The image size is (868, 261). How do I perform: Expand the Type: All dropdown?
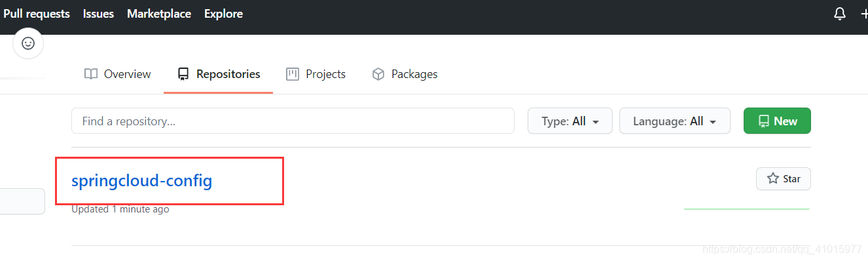[x=570, y=121]
